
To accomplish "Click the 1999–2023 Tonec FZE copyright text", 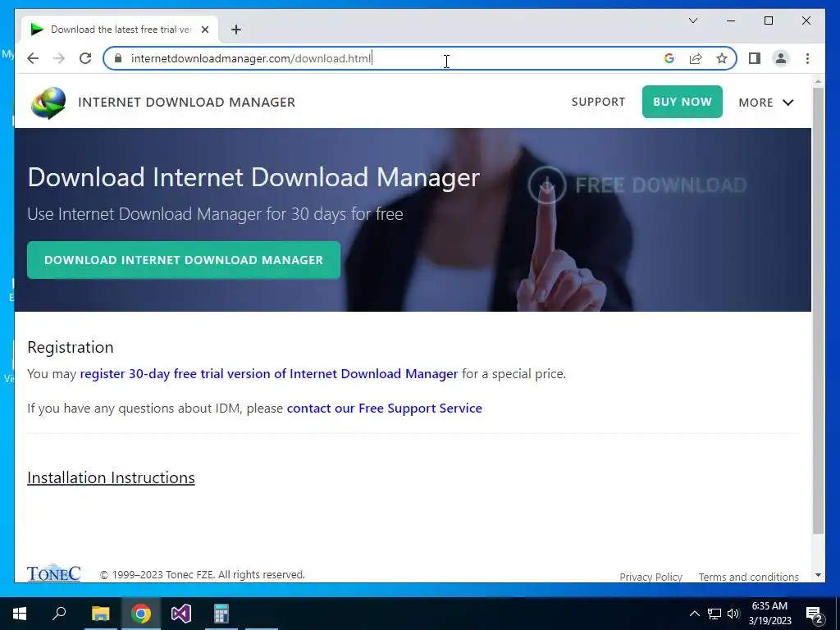I will tap(203, 574).
